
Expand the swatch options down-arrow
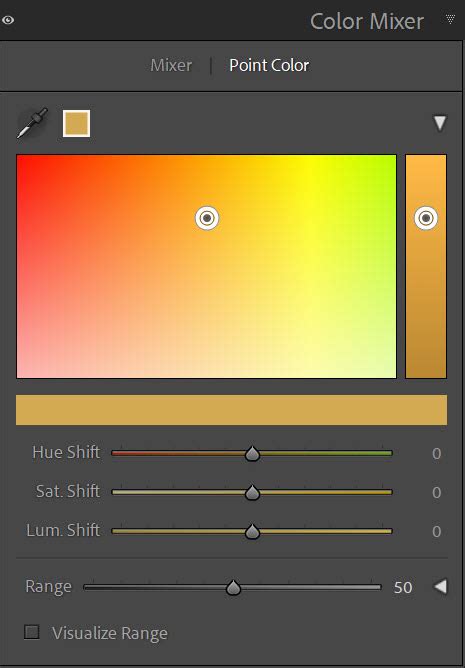(440, 124)
